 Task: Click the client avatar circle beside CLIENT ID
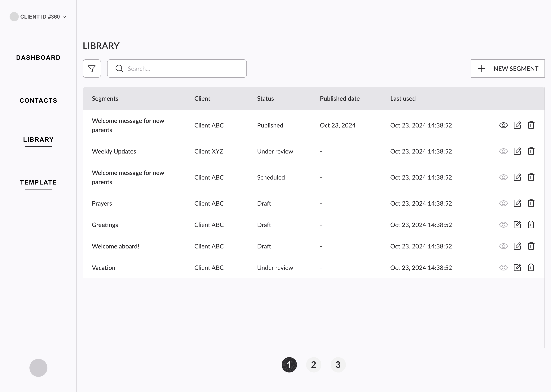pyautogui.click(x=14, y=17)
